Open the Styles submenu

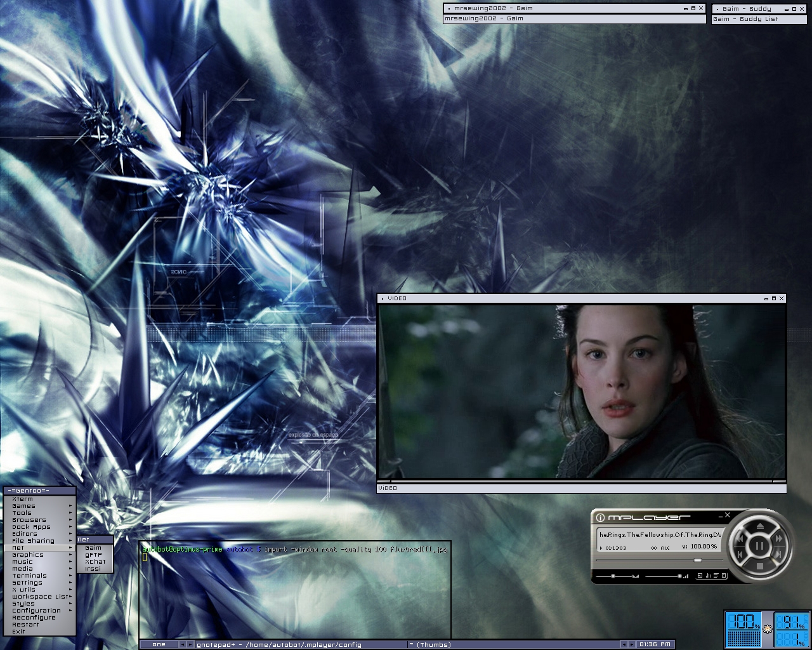39,604
